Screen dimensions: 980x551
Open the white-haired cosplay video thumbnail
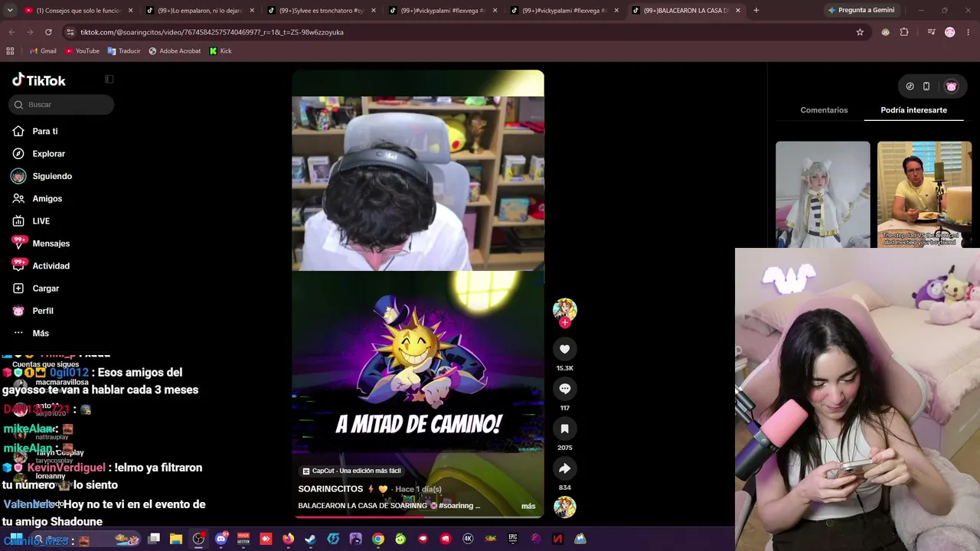(x=823, y=194)
